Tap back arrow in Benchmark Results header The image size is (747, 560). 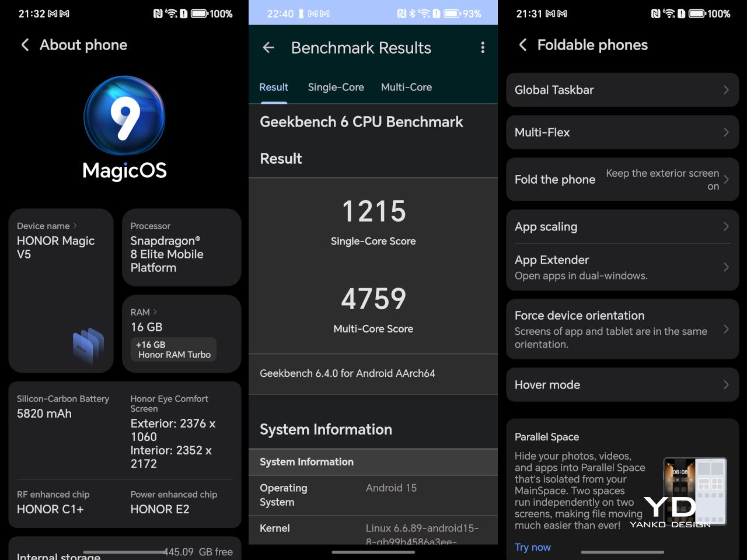pos(268,48)
